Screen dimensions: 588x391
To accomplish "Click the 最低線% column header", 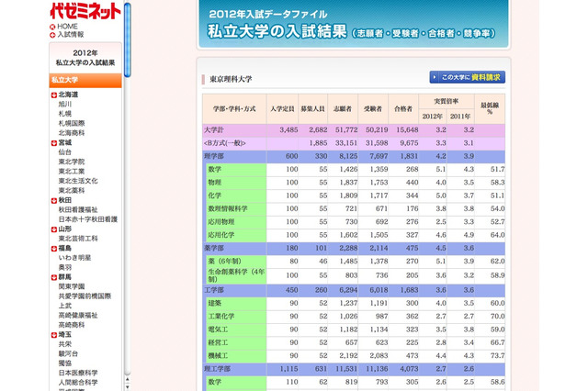I will pyautogui.click(x=490, y=109).
